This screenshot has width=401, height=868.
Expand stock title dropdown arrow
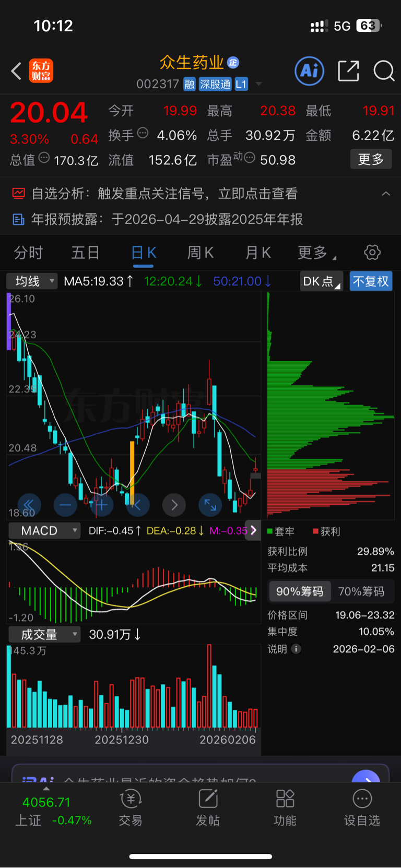point(258,84)
